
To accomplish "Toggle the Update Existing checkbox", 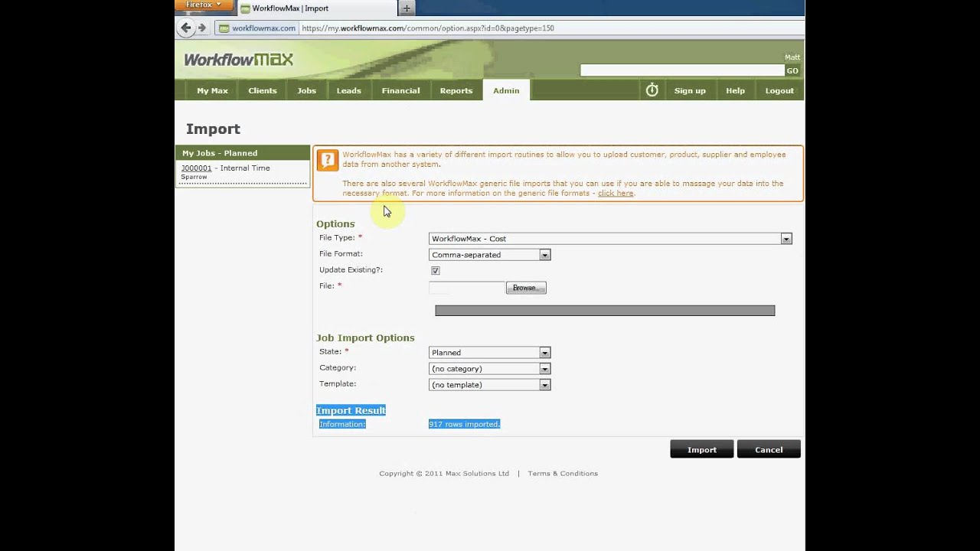I will (435, 270).
